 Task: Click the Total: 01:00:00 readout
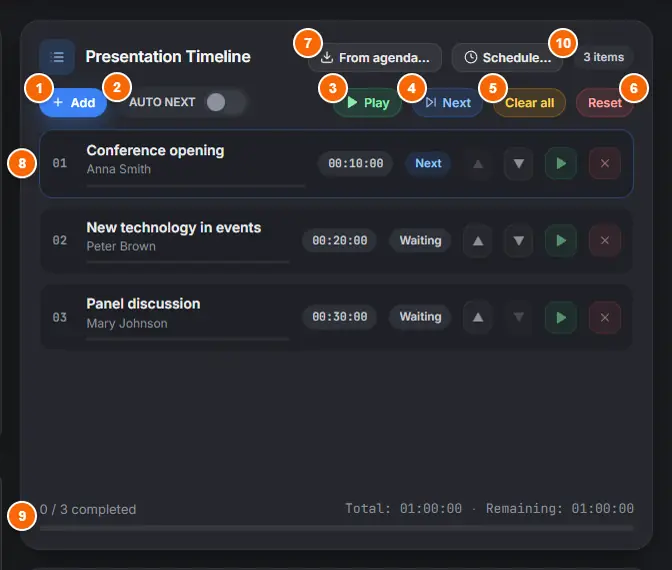(403, 509)
